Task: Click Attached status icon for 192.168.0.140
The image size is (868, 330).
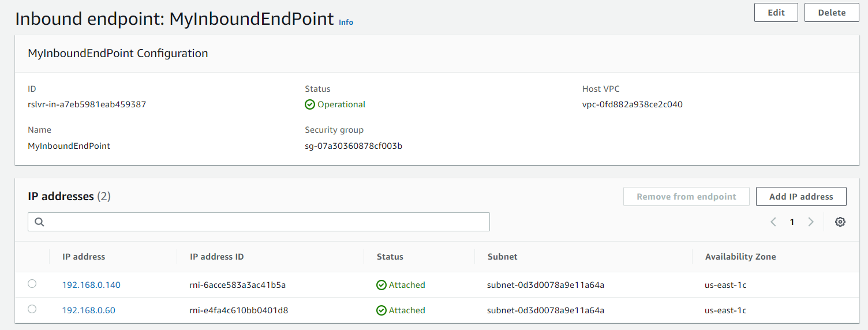Action: click(381, 285)
